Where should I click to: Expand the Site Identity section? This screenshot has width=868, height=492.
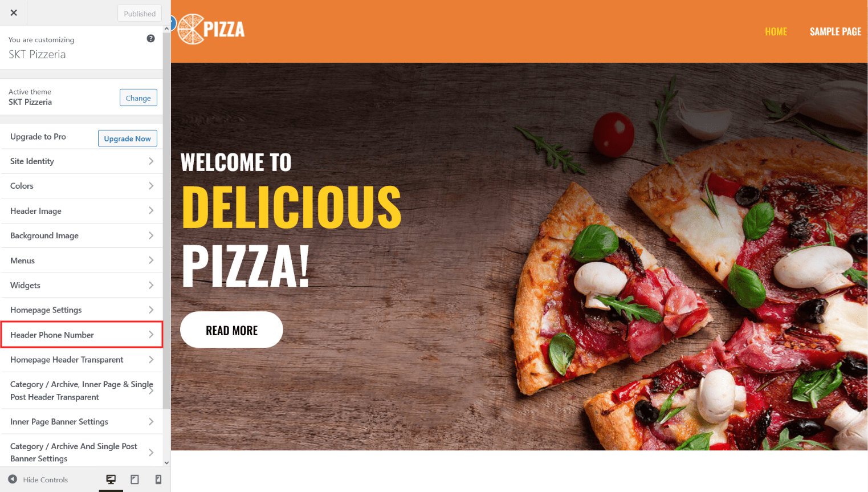tap(82, 161)
